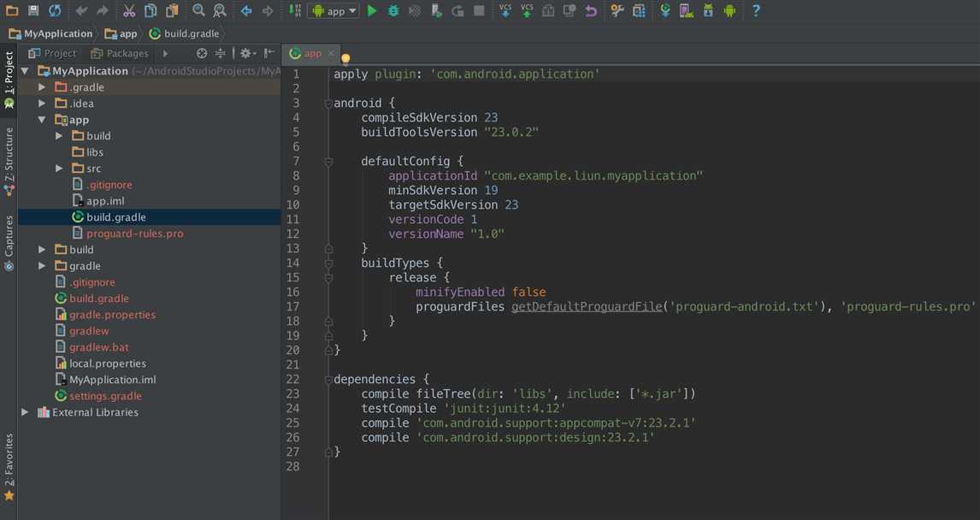Select the libs folder

click(x=87, y=152)
